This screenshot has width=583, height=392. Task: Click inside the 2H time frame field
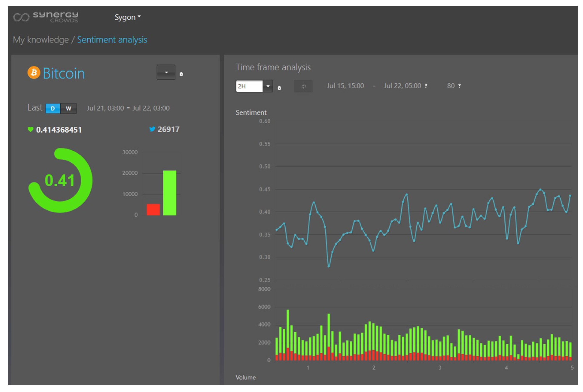tap(249, 86)
